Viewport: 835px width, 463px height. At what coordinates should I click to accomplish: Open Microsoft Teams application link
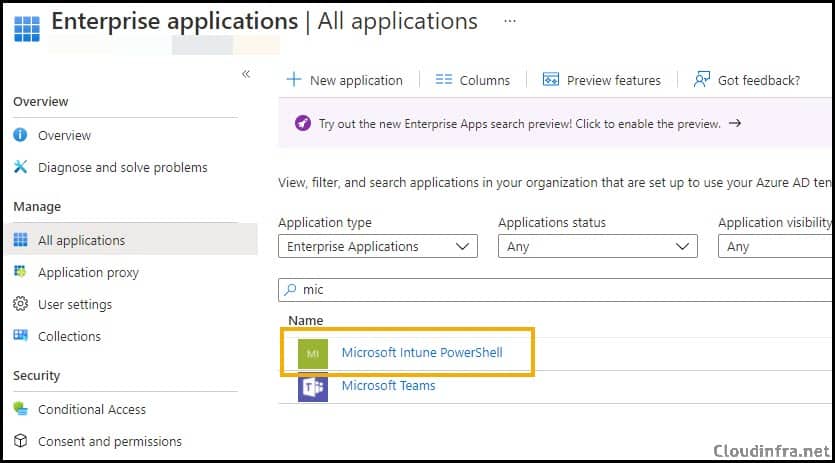(x=388, y=385)
